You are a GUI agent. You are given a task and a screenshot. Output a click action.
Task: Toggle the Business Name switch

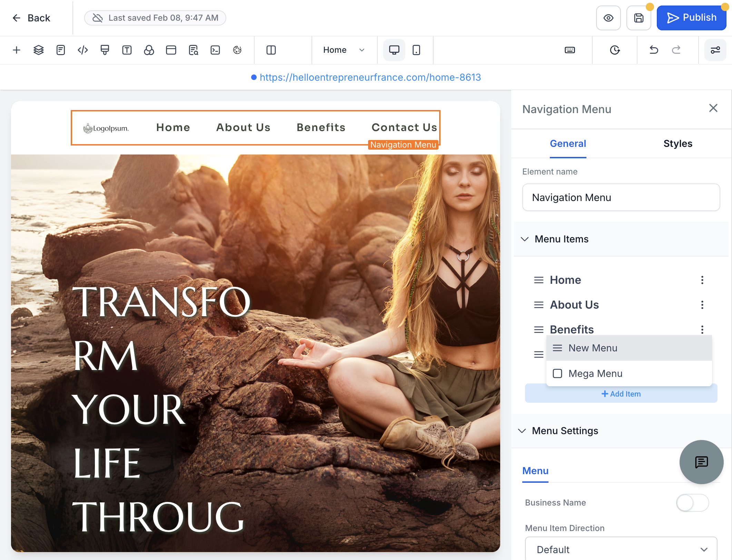coord(692,503)
